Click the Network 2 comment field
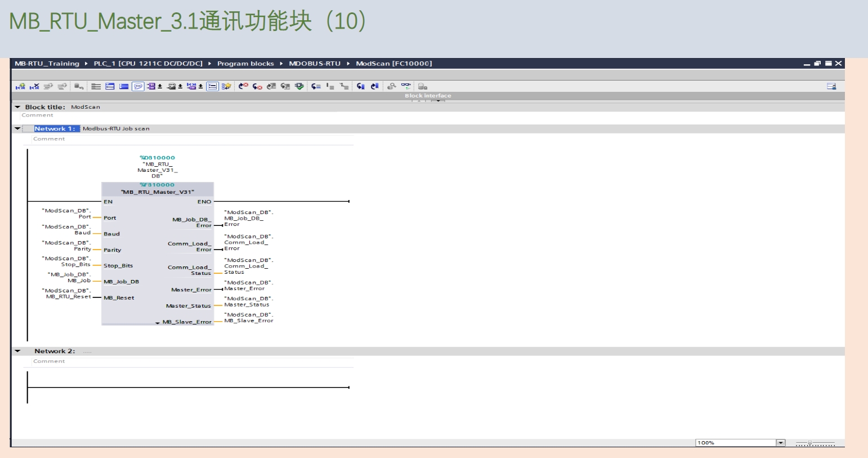This screenshot has height=458, width=868. point(191,362)
